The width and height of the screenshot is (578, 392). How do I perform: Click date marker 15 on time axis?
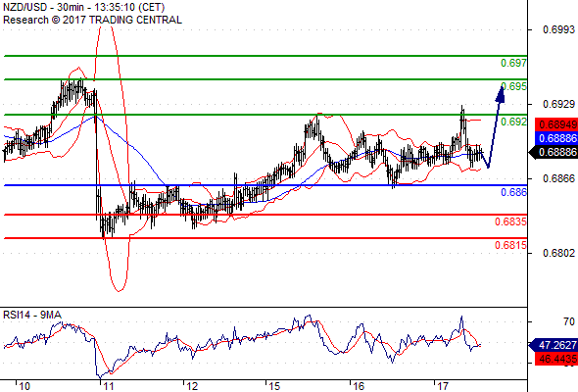pyautogui.click(x=274, y=386)
